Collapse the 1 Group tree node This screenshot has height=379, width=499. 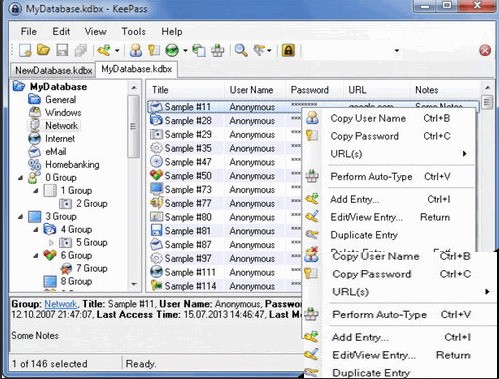[36, 191]
